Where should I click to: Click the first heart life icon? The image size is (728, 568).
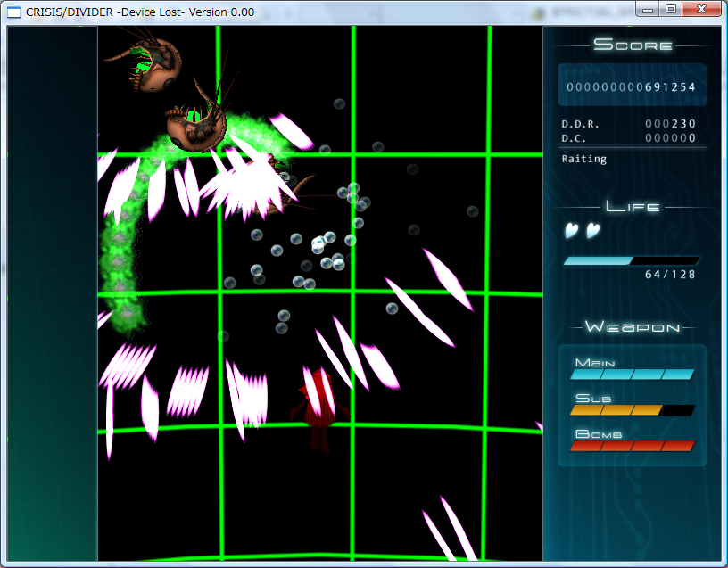coord(572,231)
